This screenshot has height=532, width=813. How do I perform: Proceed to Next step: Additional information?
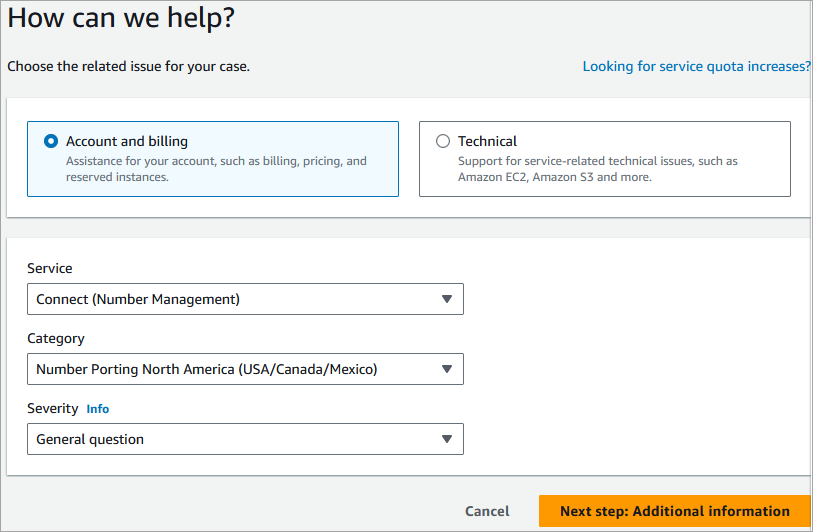click(674, 511)
